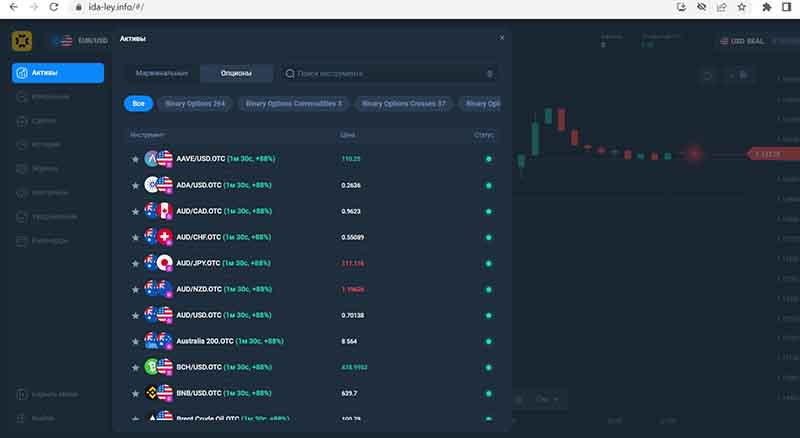Screen dimensions: 800x438
Task: Go forward with the browser forward arrow
Action: click(x=34, y=7)
